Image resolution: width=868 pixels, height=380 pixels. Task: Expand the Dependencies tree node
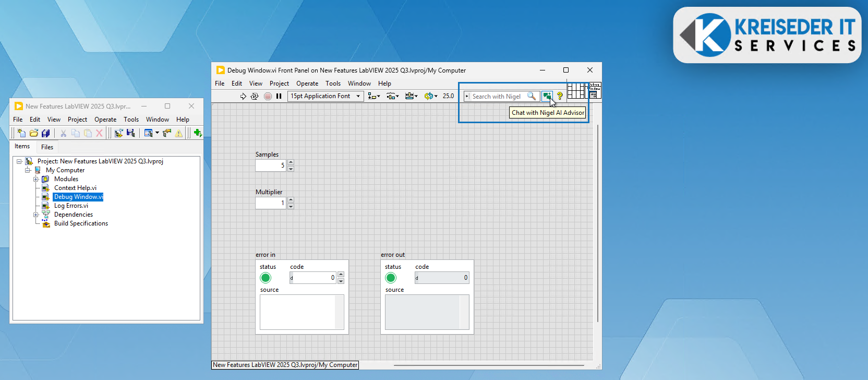pos(36,215)
